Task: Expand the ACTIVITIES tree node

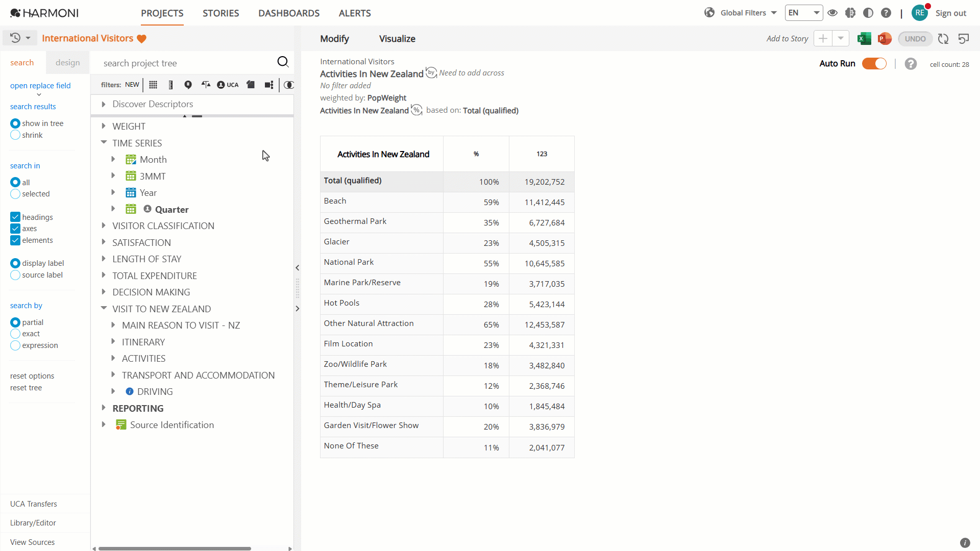Action: tap(113, 358)
